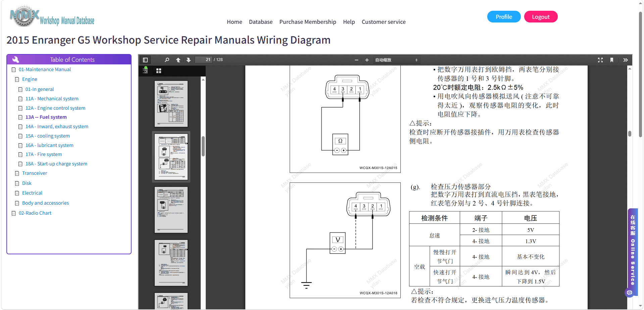The height and width of the screenshot is (310, 644).
Task: Zoom in with the plus button
Action: pos(367,60)
